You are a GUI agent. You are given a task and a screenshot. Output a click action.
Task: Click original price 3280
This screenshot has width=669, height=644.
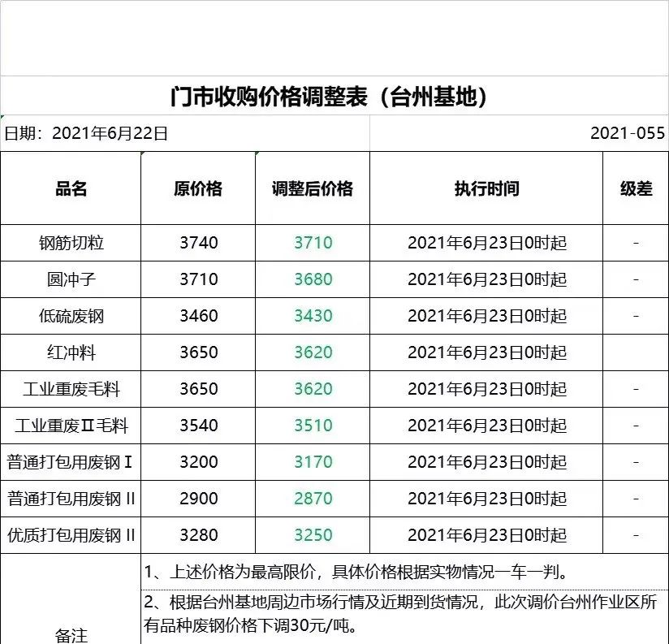tap(198, 534)
